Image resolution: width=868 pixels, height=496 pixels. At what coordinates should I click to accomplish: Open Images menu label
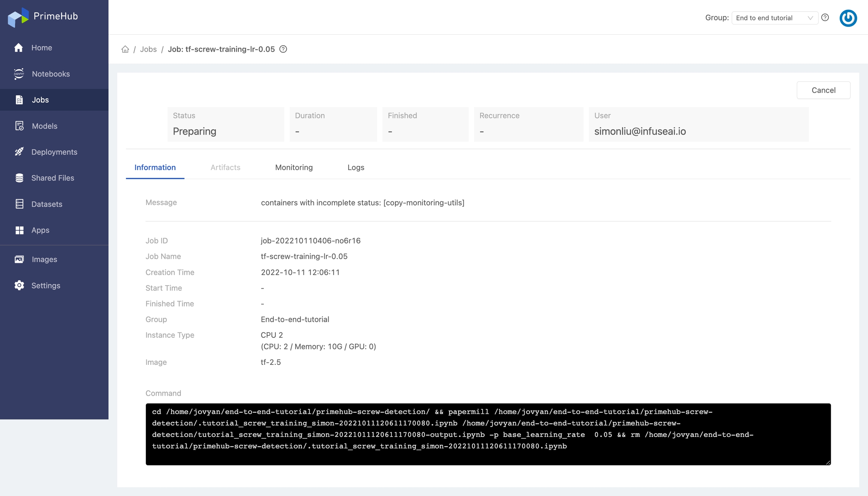tap(44, 259)
